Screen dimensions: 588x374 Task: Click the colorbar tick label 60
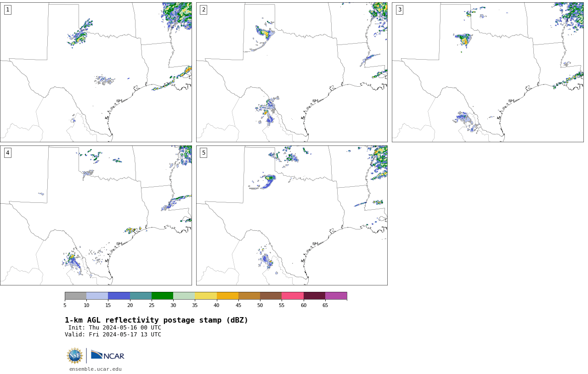[x=304, y=305]
